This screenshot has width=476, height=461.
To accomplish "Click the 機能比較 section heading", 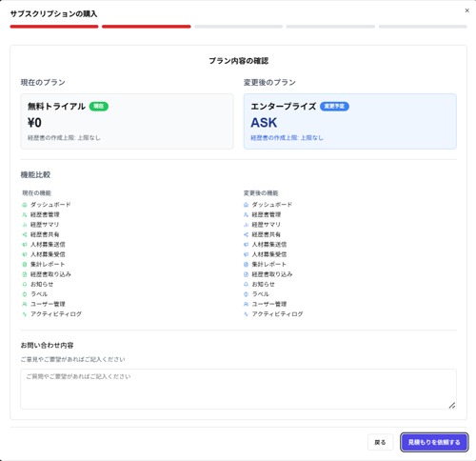I will [x=35, y=174].
